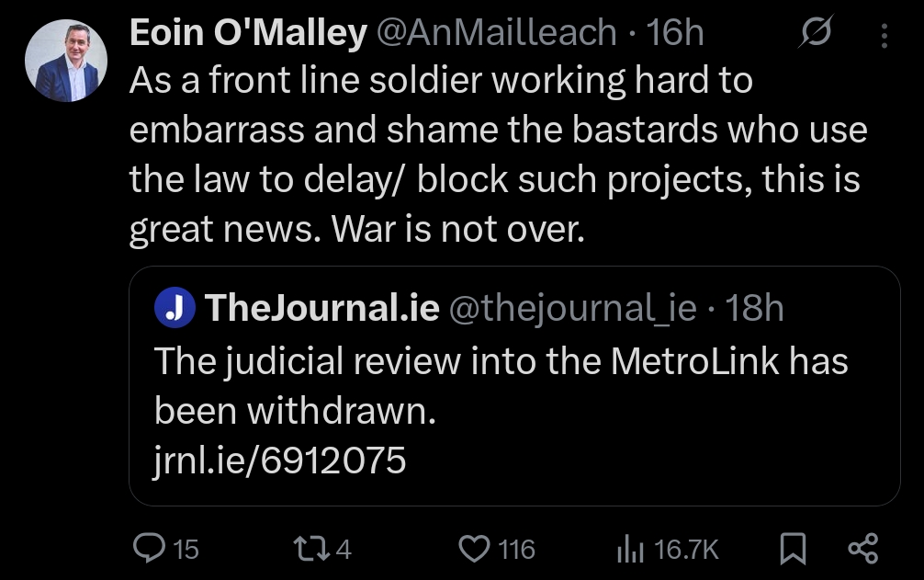Click the Eoin O'Malley display name

[248, 34]
